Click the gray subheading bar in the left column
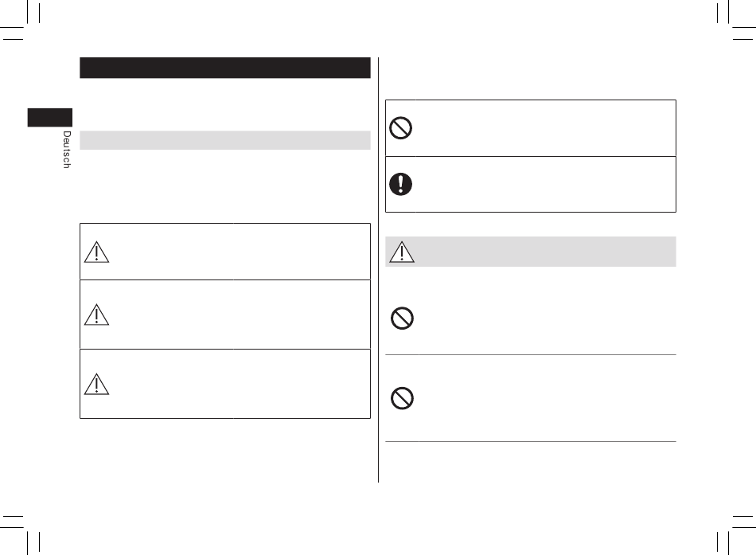Image resolution: width=756 pixels, height=555 pixels. pos(225,140)
